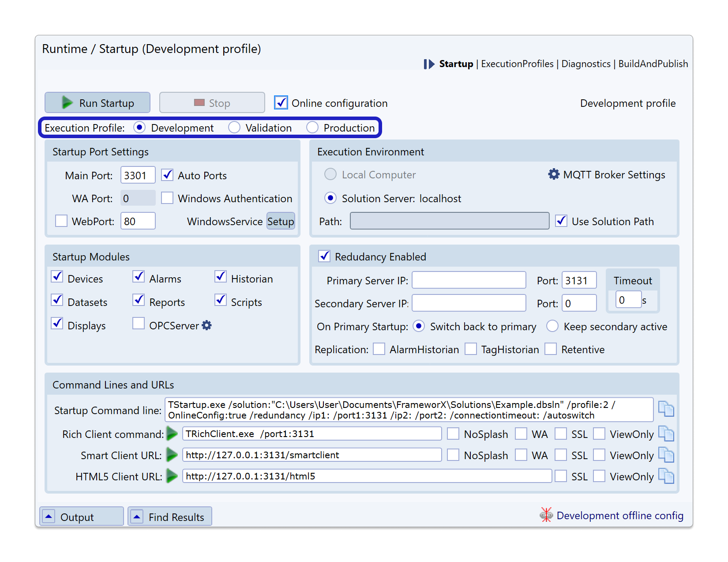Uncheck the Historian startup module
The width and height of the screenshot is (728, 562).
(221, 277)
